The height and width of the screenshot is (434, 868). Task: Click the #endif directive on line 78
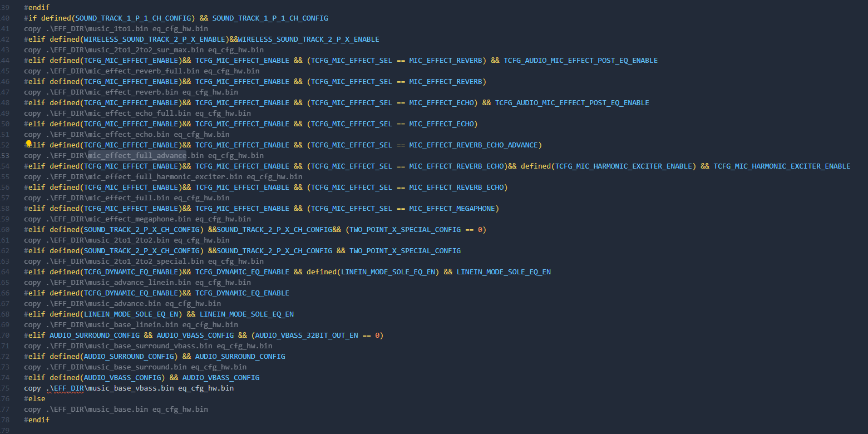click(37, 420)
